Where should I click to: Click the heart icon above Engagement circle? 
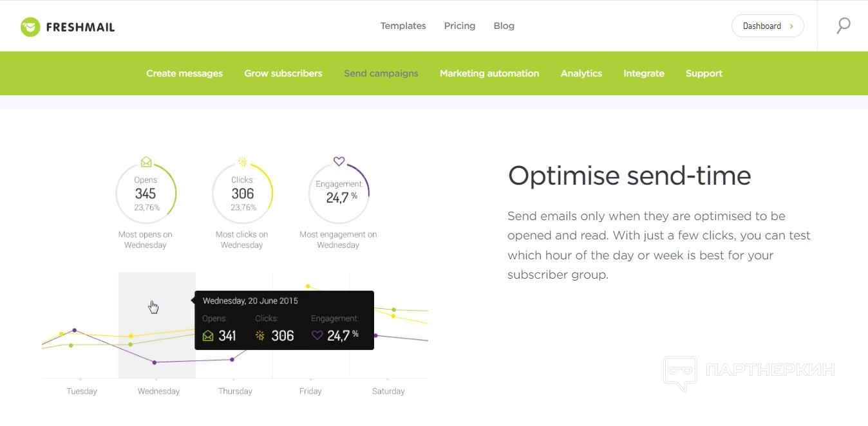coord(339,162)
